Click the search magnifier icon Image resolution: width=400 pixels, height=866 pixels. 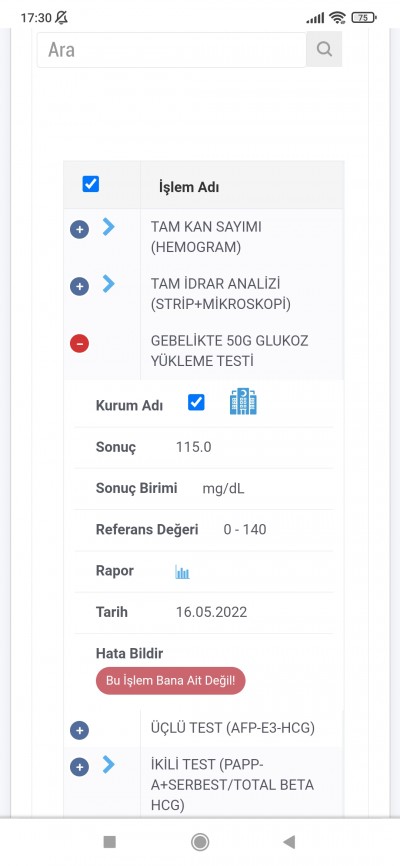pos(324,50)
